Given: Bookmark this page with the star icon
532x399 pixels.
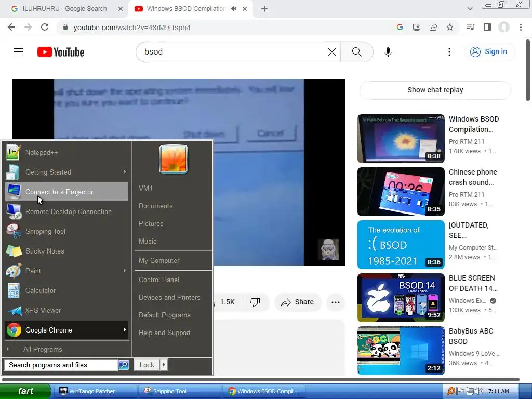Looking at the screenshot, I should [x=450, y=27].
